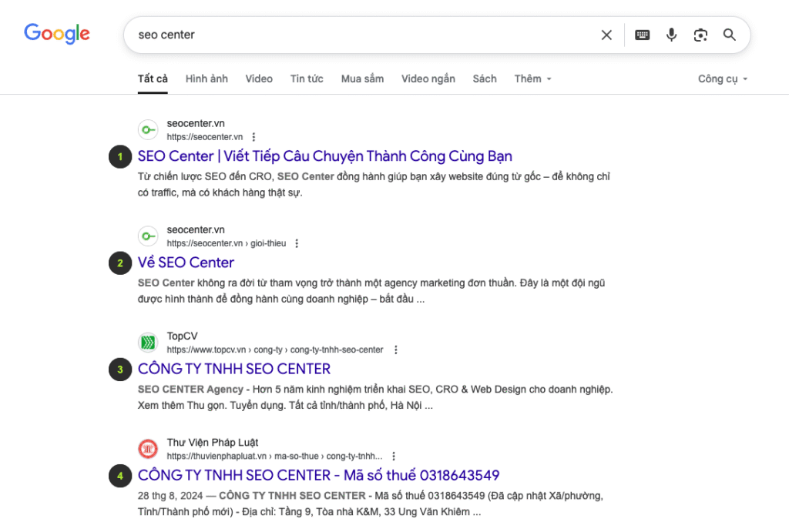
Task: Open Google Lens image search
Action: click(700, 35)
